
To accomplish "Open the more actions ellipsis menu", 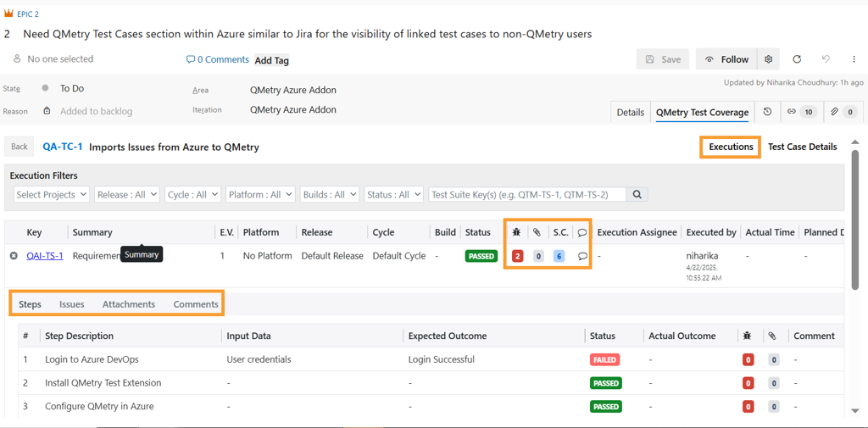I will tap(854, 59).
